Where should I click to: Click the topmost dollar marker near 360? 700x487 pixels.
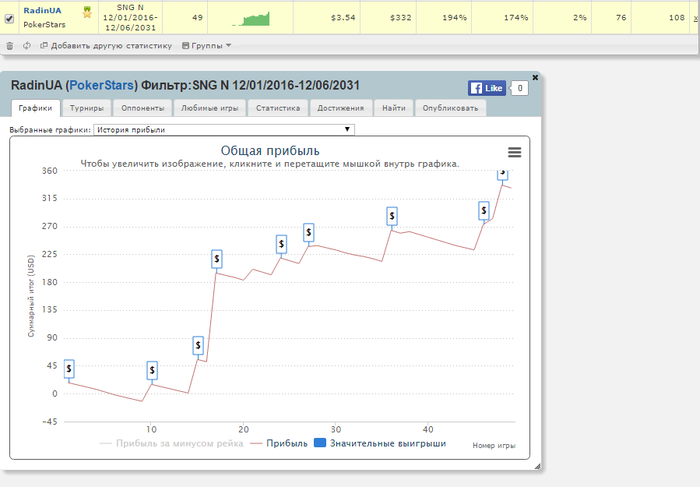[503, 175]
